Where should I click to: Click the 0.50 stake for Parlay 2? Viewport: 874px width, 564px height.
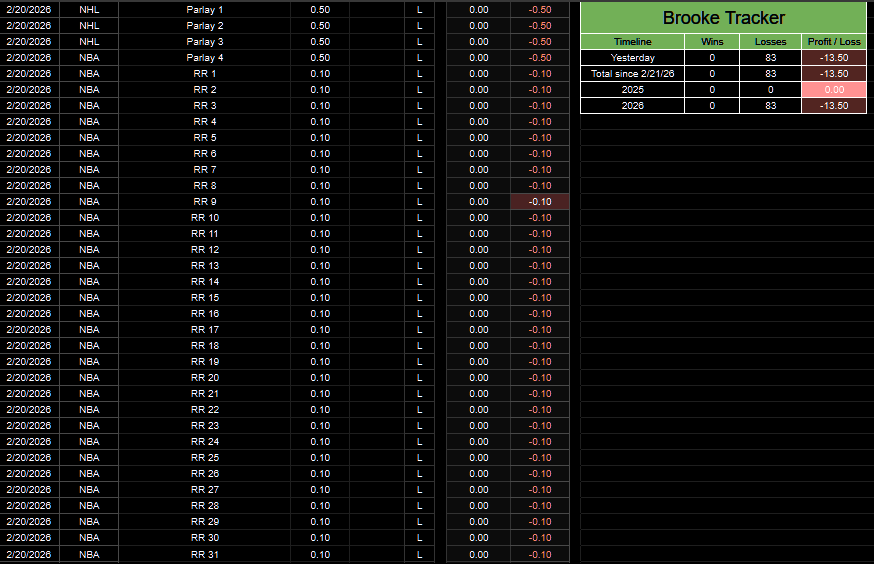[x=320, y=26]
